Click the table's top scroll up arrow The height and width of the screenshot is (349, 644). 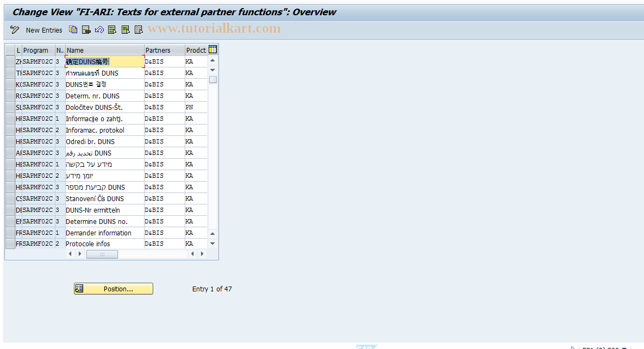pos(212,61)
